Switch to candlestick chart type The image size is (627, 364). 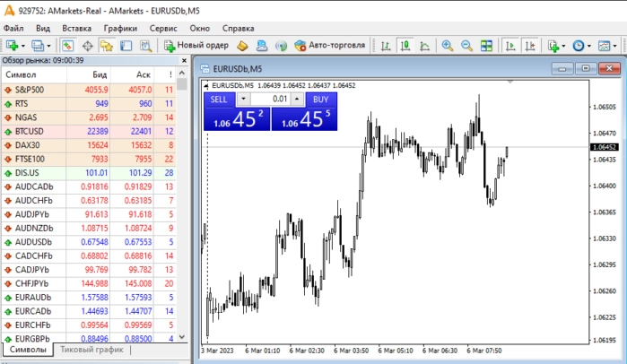(405, 46)
